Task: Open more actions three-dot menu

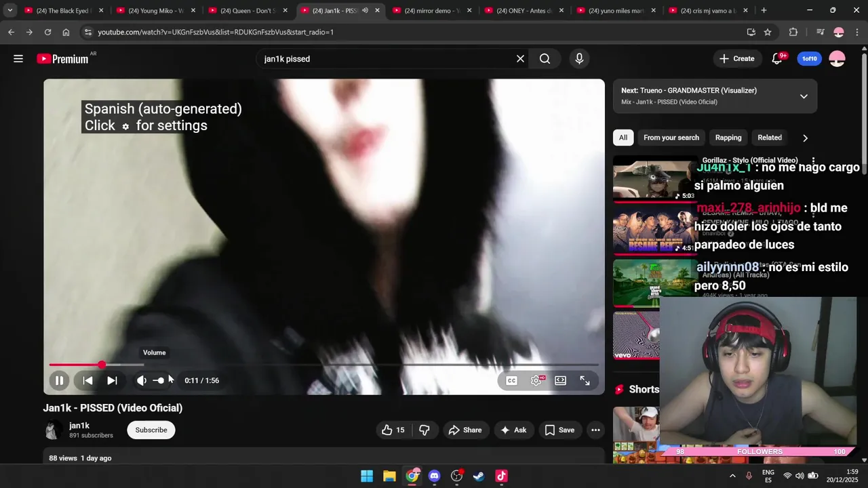Action: click(x=595, y=430)
